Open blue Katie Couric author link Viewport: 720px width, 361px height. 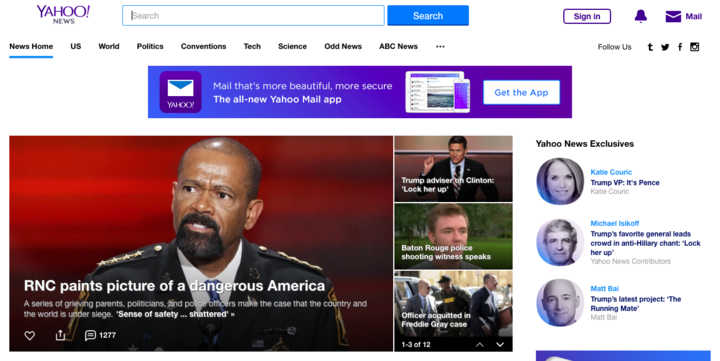[x=611, y=172]
